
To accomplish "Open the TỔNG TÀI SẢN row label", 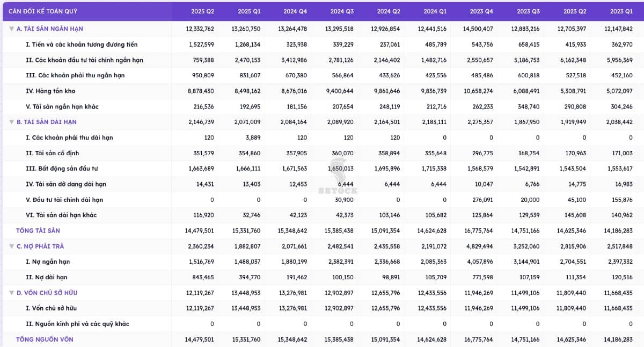I will [x=38, y=231].
